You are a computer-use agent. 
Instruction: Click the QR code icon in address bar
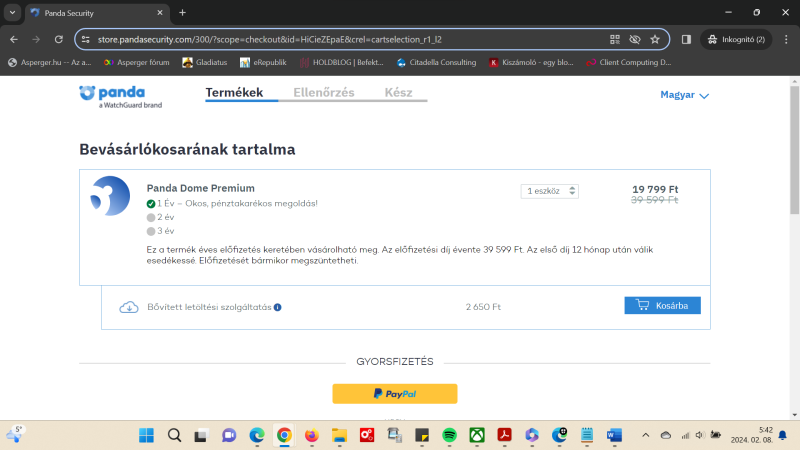pyautogui.click(x=615, y=39)
